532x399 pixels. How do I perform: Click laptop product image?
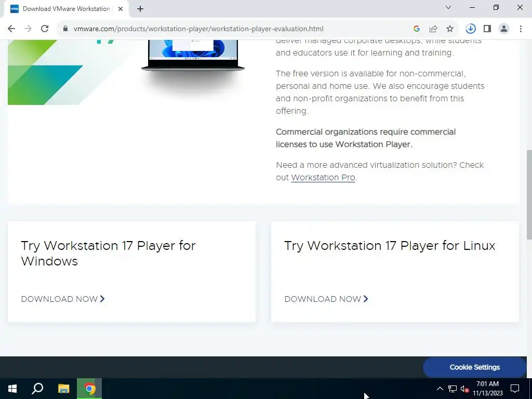(x=193, y=55)
